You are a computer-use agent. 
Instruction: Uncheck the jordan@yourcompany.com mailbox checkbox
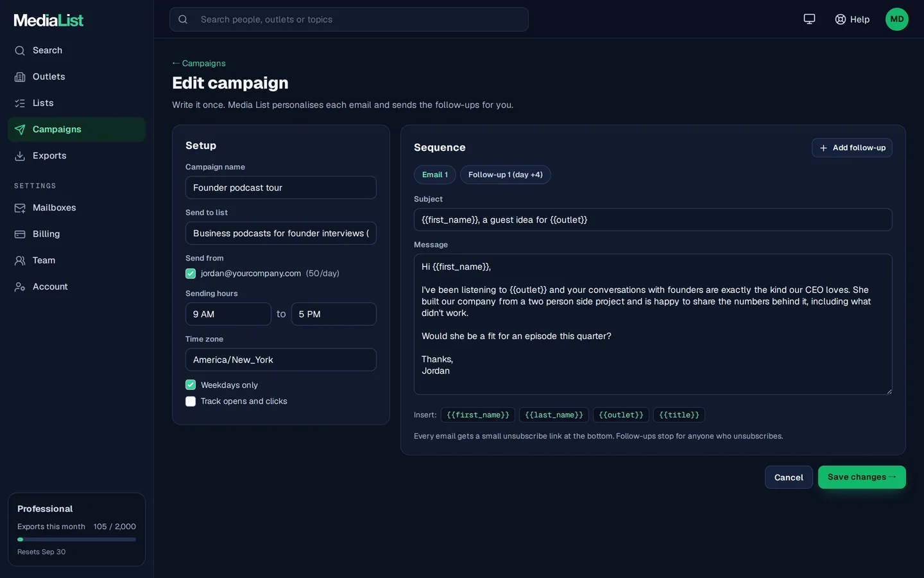point(191,274)
